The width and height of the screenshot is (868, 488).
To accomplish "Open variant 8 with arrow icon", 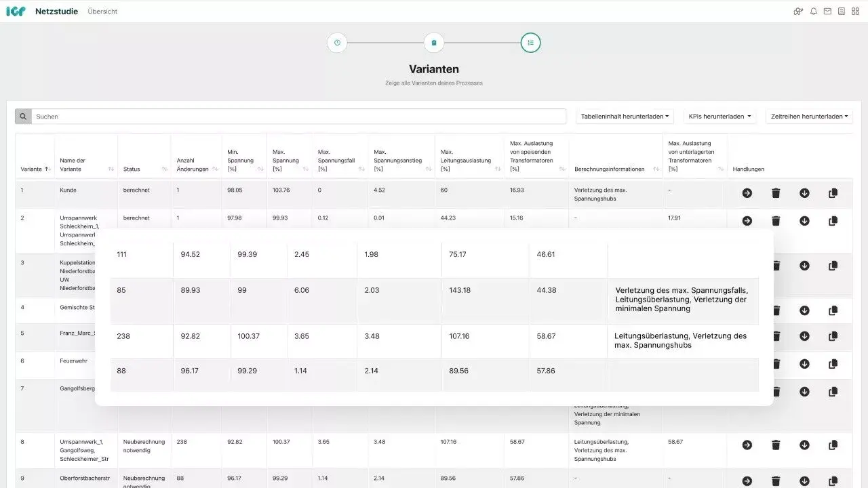I will (747, 445).
